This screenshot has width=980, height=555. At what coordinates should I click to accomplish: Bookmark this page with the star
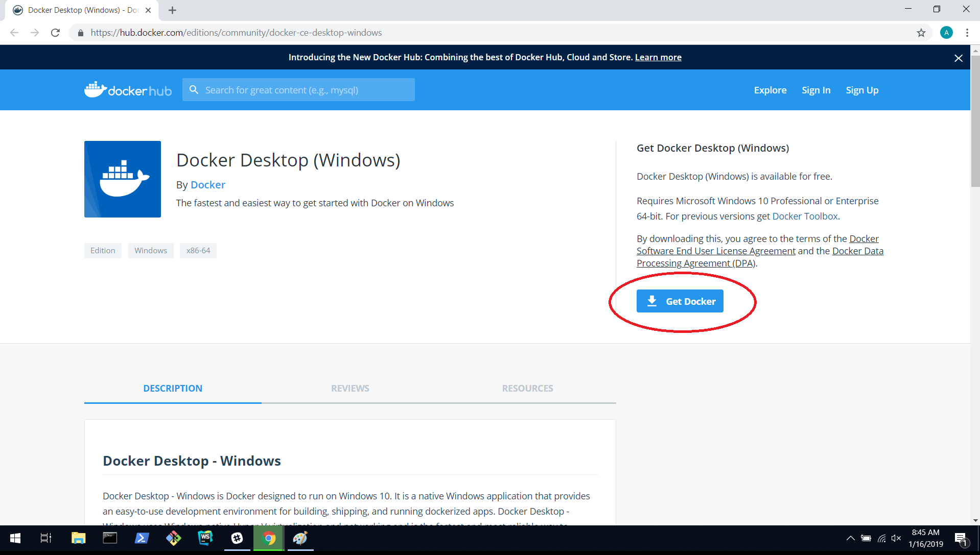coord(921,33)
